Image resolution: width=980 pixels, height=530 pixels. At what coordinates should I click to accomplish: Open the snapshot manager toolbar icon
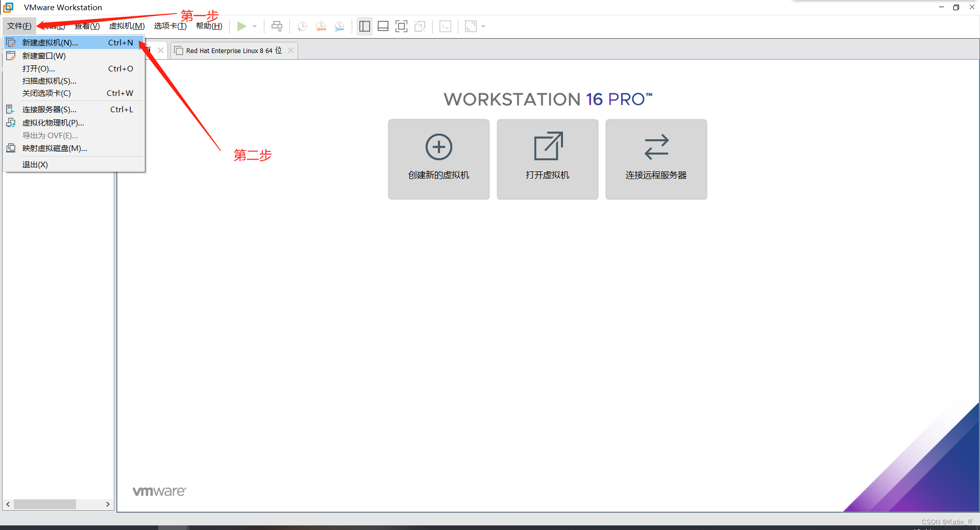(339, 26)
